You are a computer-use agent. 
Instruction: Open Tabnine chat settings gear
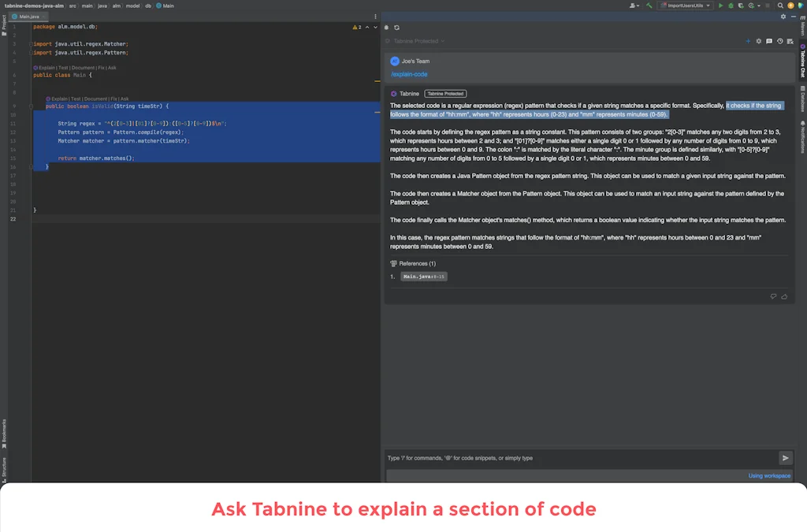(758, 40)
